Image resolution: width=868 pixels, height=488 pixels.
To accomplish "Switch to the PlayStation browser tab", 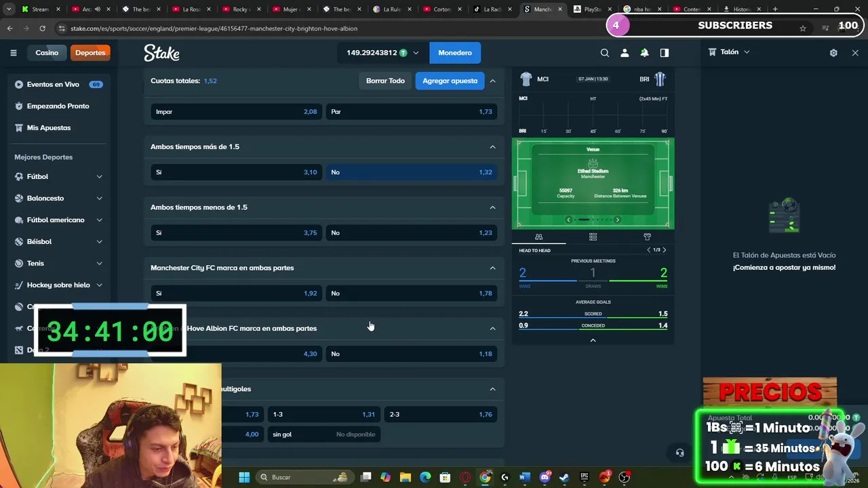I will (591, 9).
